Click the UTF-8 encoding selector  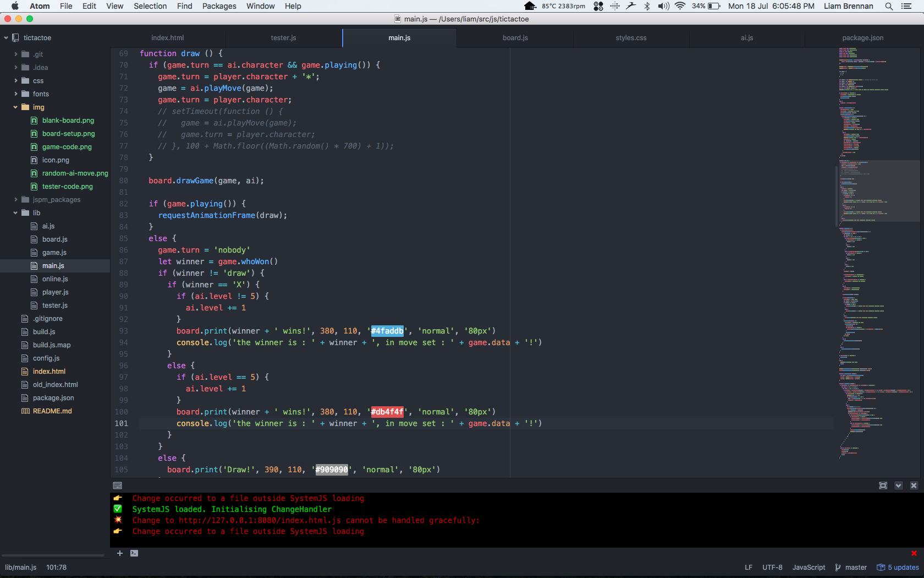pos(772,568)
